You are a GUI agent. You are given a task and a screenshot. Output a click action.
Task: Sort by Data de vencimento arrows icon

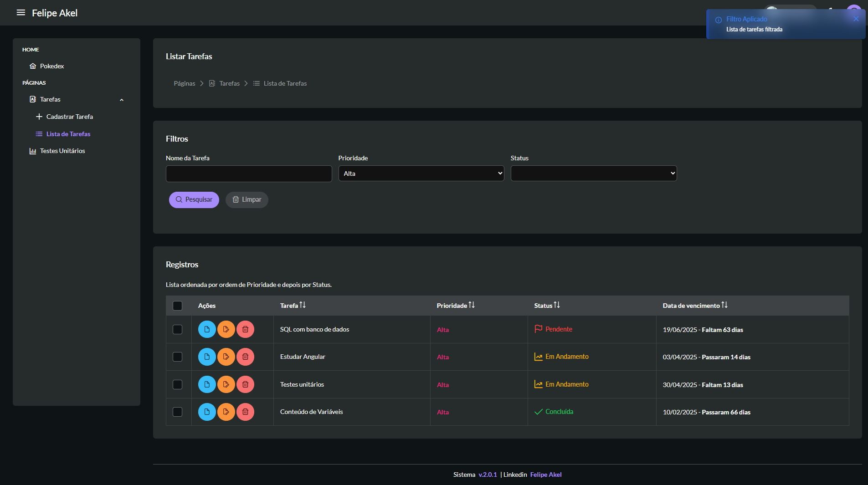coord(724,305)
